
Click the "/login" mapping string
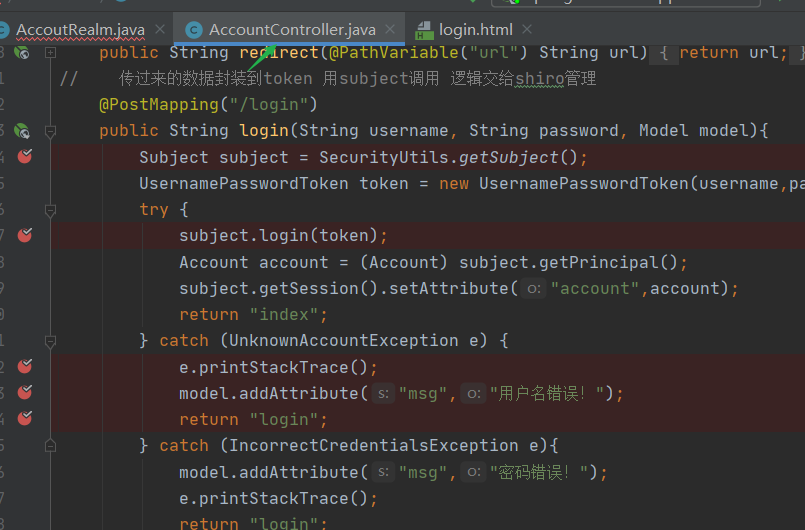coord(269,105)
